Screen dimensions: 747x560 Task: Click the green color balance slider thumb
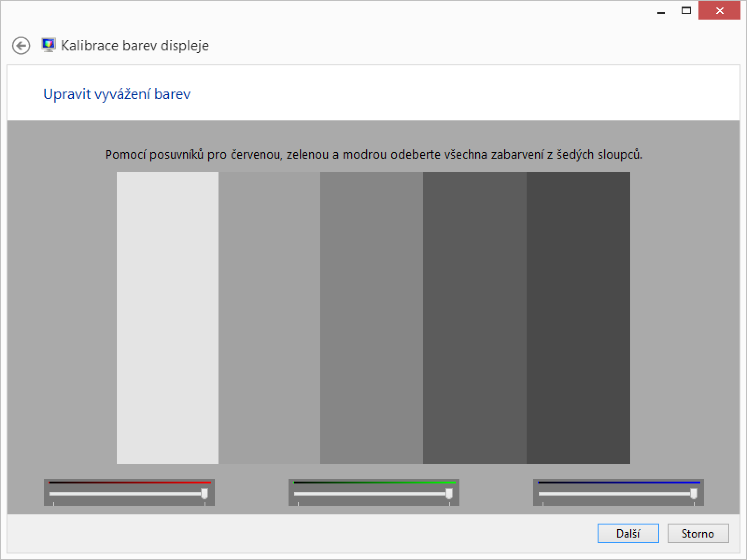(449, 493)
